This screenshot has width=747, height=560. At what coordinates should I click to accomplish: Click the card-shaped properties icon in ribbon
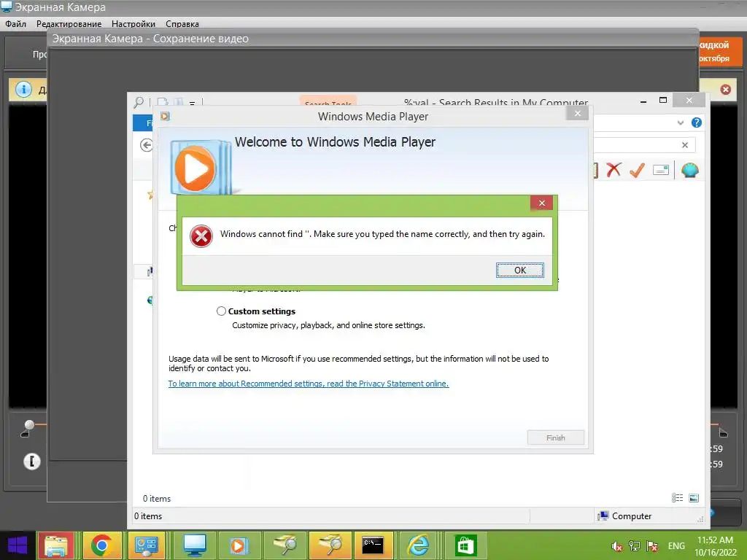[x=661, y=169]
